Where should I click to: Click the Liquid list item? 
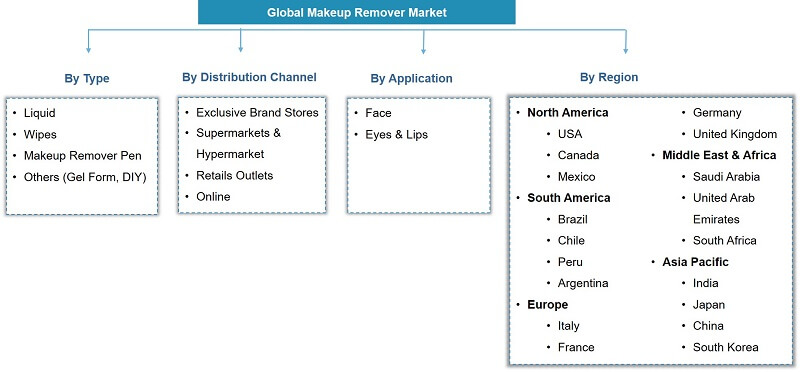[39, 113]
